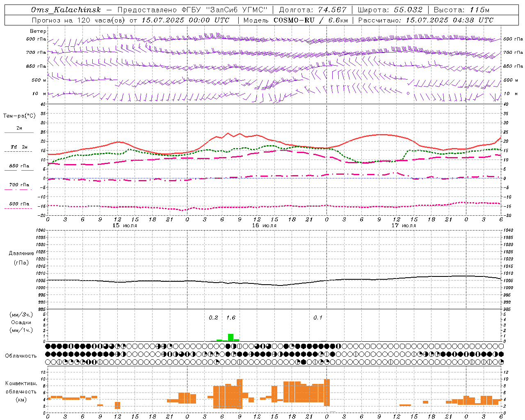Click the Тем-ра(°C) axis title
Screen dimensions: 525x420
(x=19, y=116)
